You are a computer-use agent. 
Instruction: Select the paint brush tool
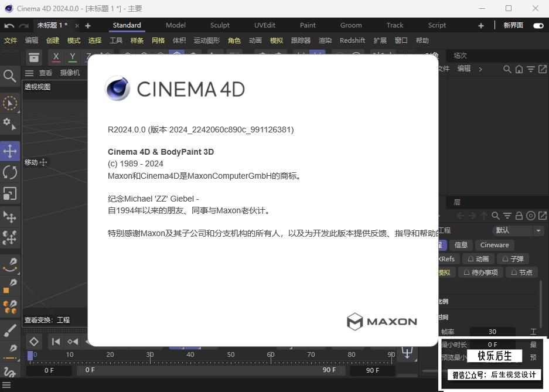10,330
